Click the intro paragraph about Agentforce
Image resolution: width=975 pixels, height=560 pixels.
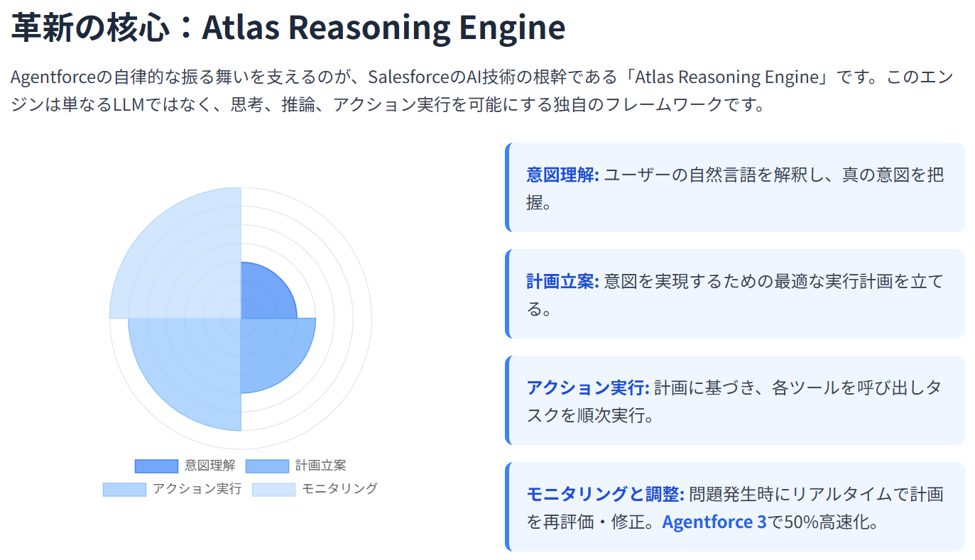(x=483, y=91)
